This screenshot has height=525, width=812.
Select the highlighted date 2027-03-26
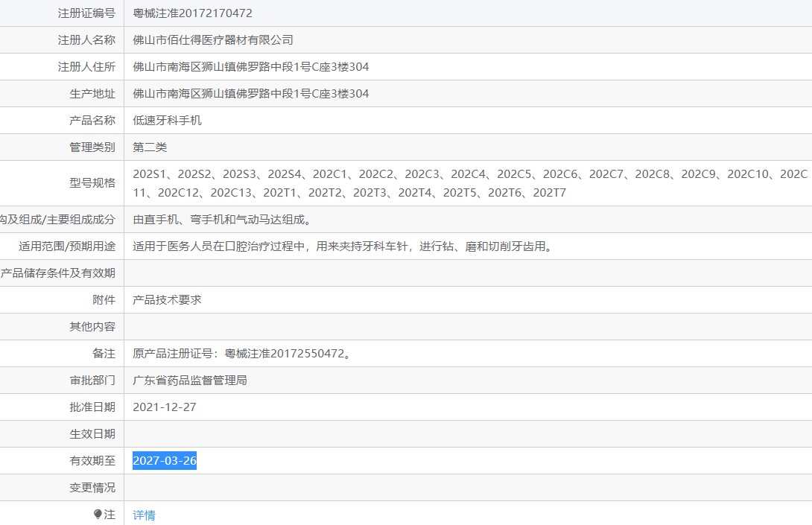(x=165, y=461)
